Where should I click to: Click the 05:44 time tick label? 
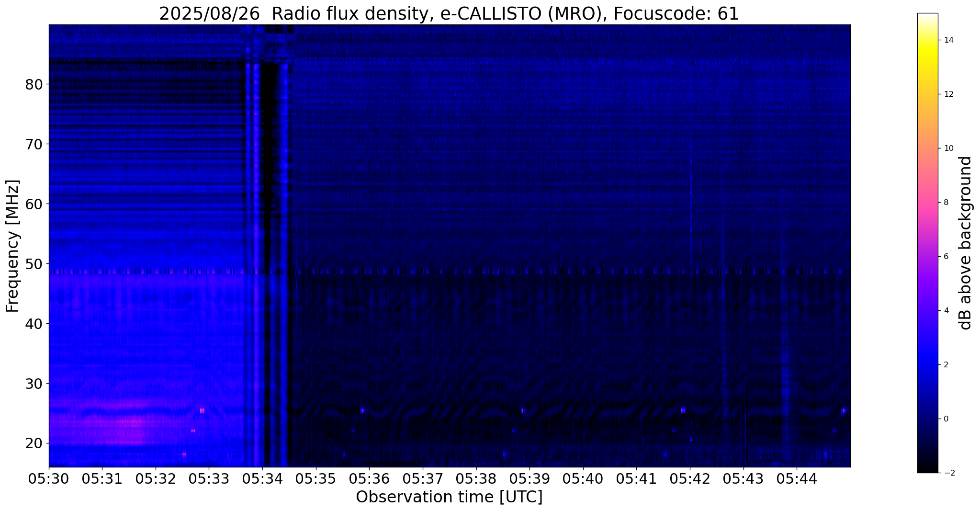(x=797, y=478)
